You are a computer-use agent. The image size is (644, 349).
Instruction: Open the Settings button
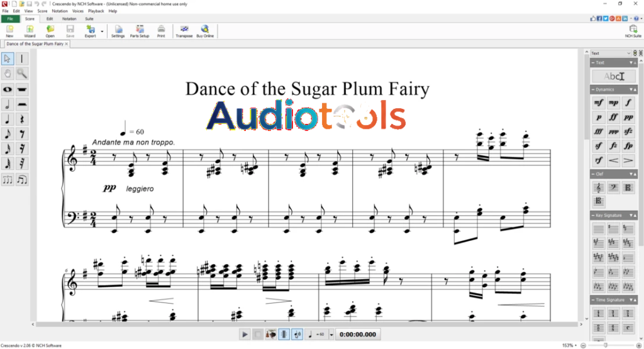point(118,31)
